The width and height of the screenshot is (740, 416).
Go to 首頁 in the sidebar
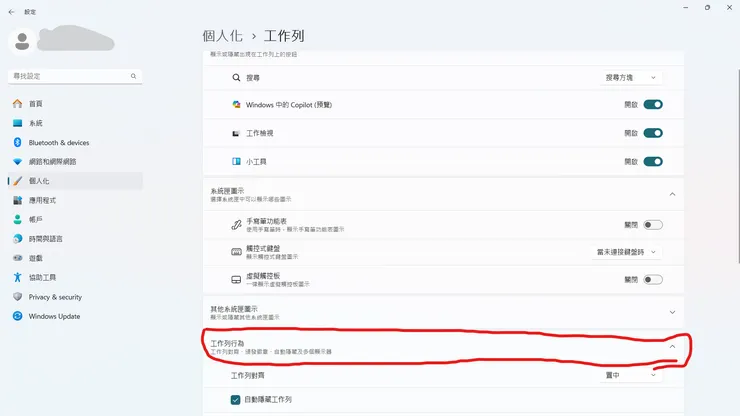tap(75, 103)
